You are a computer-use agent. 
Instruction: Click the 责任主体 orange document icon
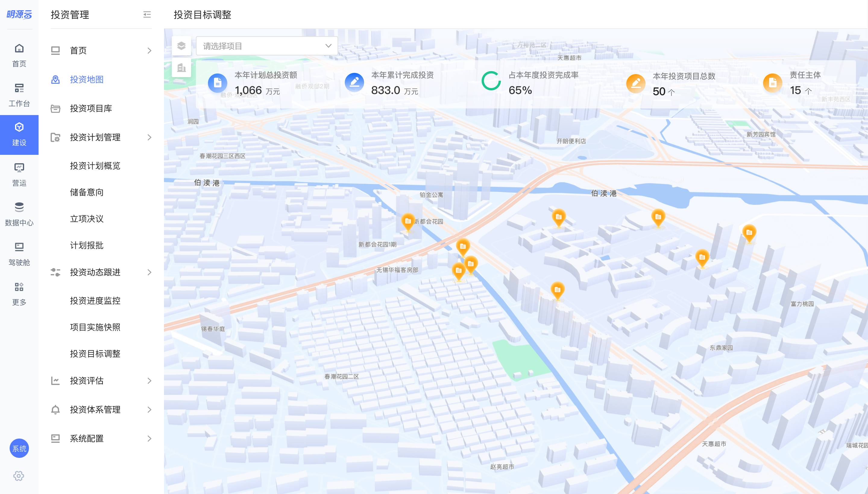tap(772, 83)
